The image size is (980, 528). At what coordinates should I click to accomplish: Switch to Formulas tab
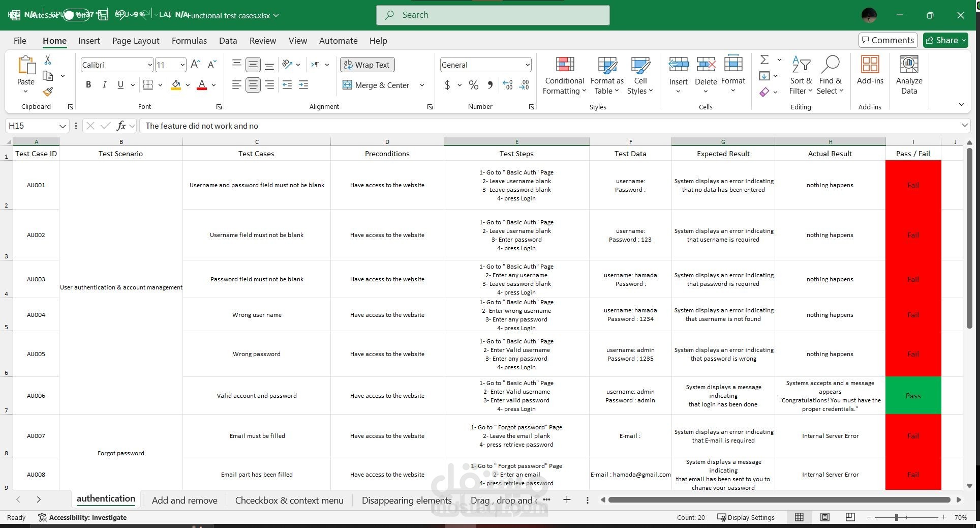(189, 41)
